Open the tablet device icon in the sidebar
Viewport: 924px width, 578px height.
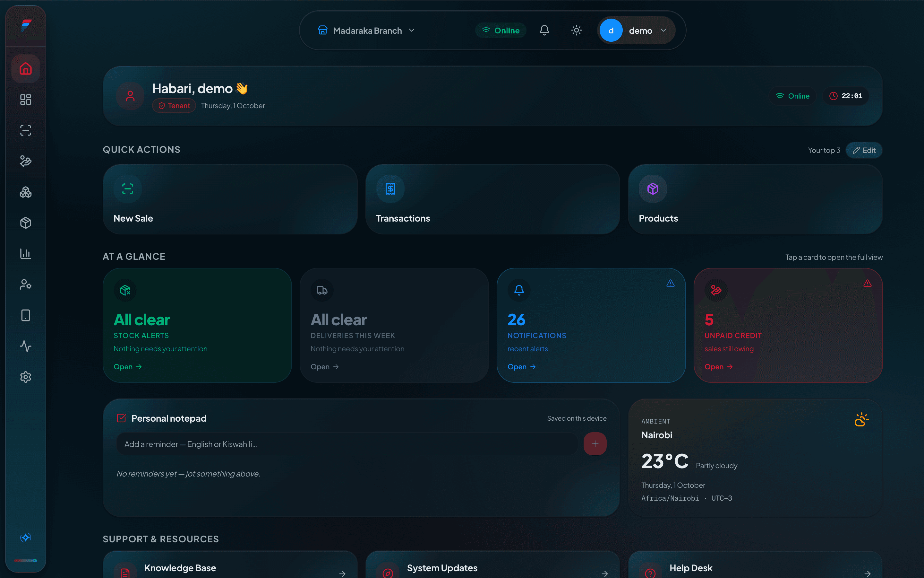pyautogui.click(x=26, y=315)
